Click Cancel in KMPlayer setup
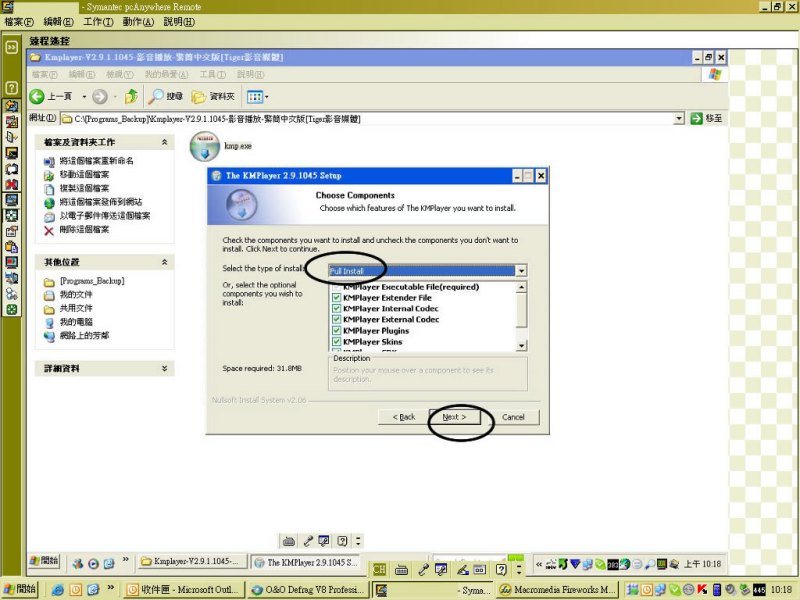800x600 pixels. click(x=513, y=417)
